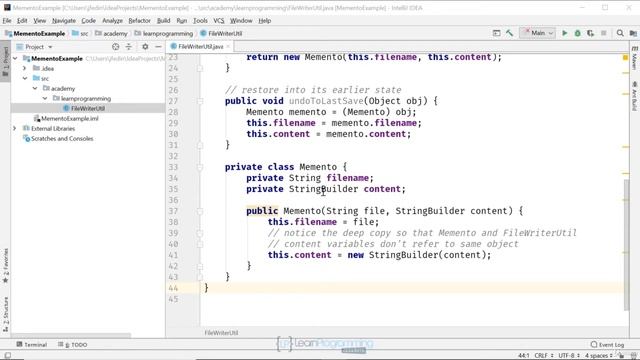The width and height of the screenshot is (640, 360).
Task: Open the Terminal tool window
Action: click(x=31, y=344)
